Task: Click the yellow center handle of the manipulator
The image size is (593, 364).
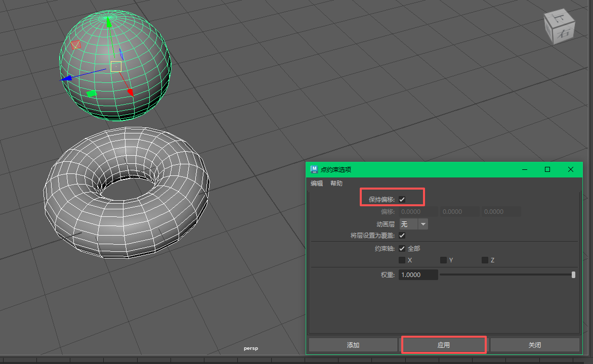Action: [x=116, y=67]
